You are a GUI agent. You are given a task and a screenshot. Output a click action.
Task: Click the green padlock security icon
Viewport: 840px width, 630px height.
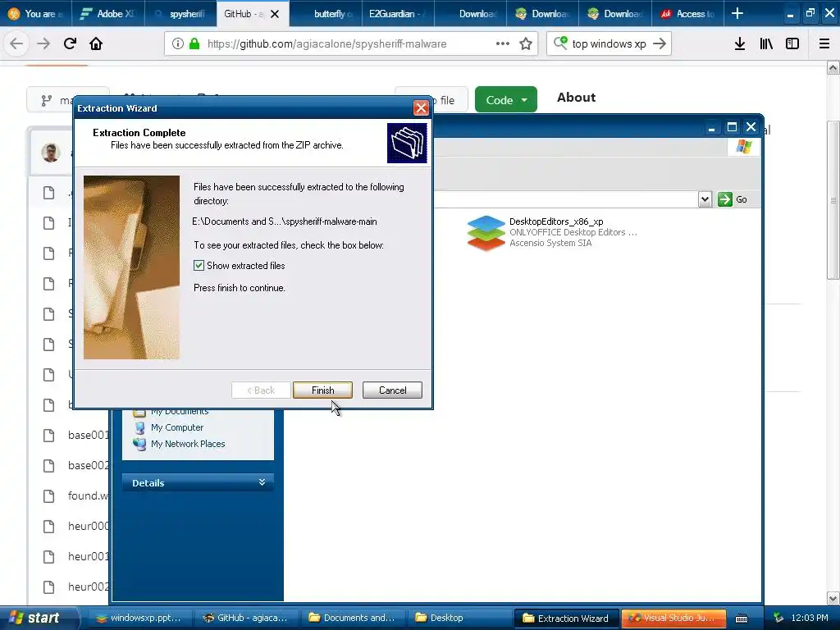tap(194, 44)
